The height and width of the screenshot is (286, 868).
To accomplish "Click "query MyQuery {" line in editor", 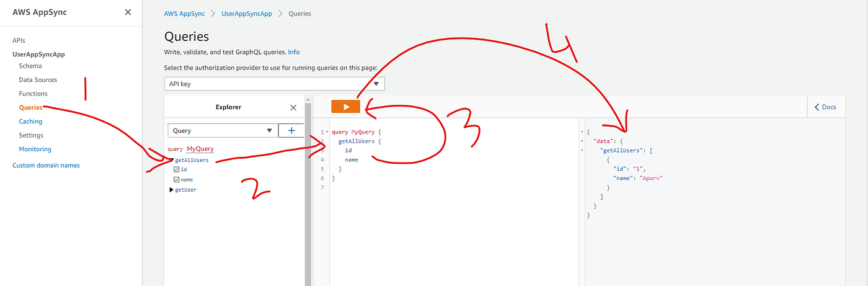I will pyautogui.click(x=357, y=132).
